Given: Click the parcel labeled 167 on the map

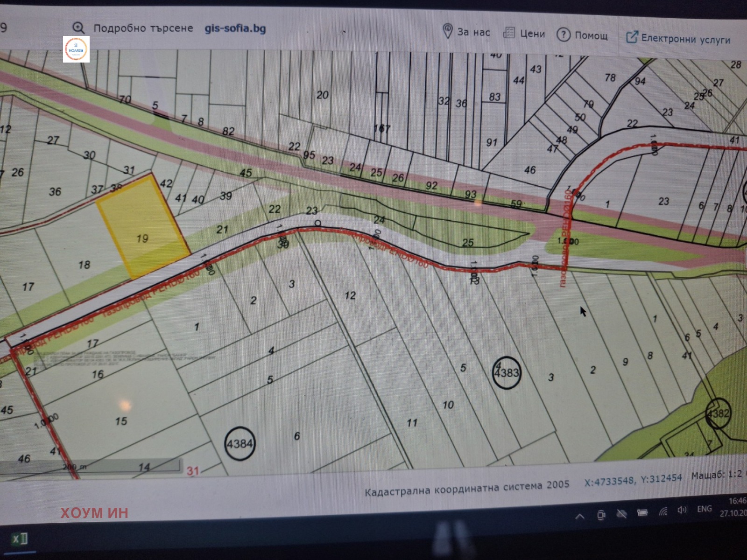Looking at the screenshot, I should [x=381, y=128].
